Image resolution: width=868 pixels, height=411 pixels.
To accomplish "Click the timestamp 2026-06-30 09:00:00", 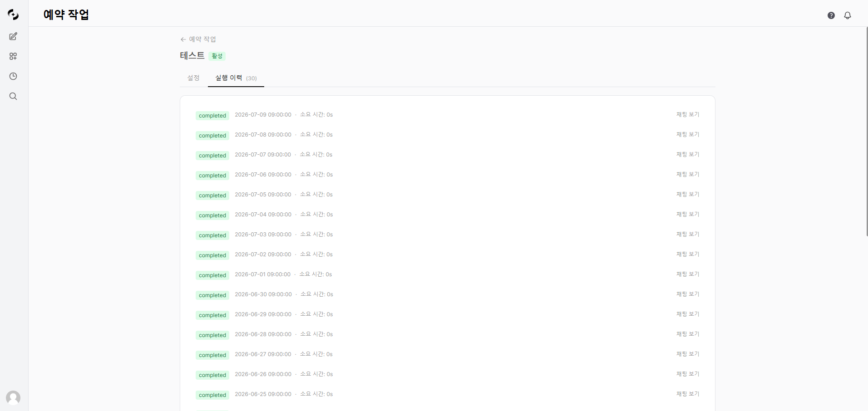I will coord(263,294).
